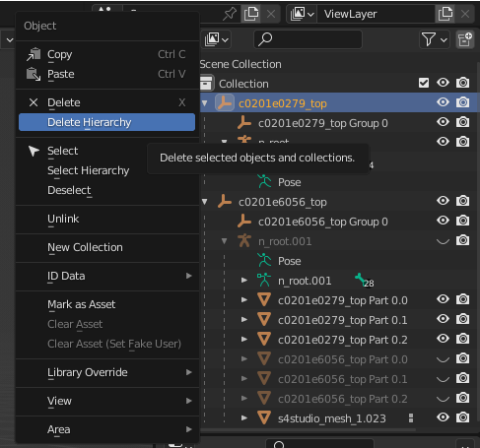Image resolution: width=480 pixels, height=448 pixels.
Task: Hide c0201e0279_top Group 0 via eye
Action: click(x=443, y=122)
